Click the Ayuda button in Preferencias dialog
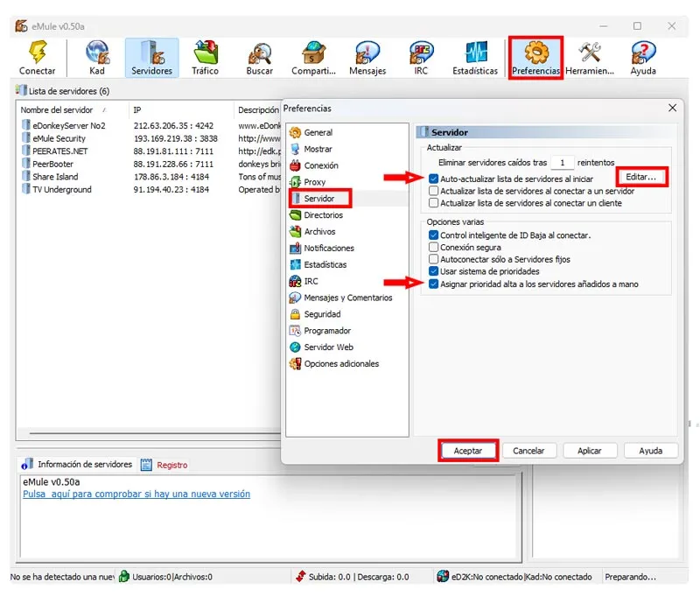 [650, 451]
